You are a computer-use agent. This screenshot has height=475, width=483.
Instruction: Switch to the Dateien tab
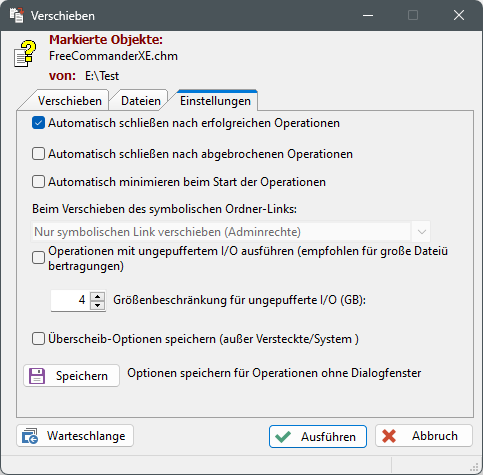(x=141, y=101)
